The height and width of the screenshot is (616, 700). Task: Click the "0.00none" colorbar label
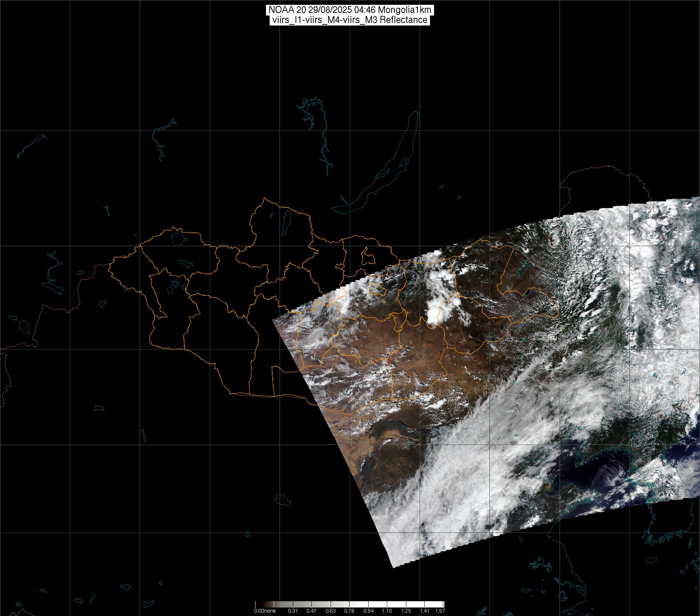click(265, 611)
